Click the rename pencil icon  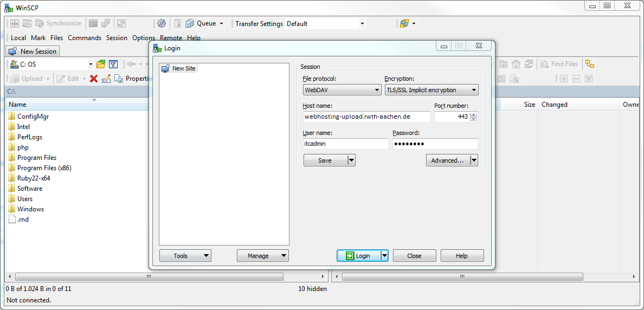pos(106,79)
